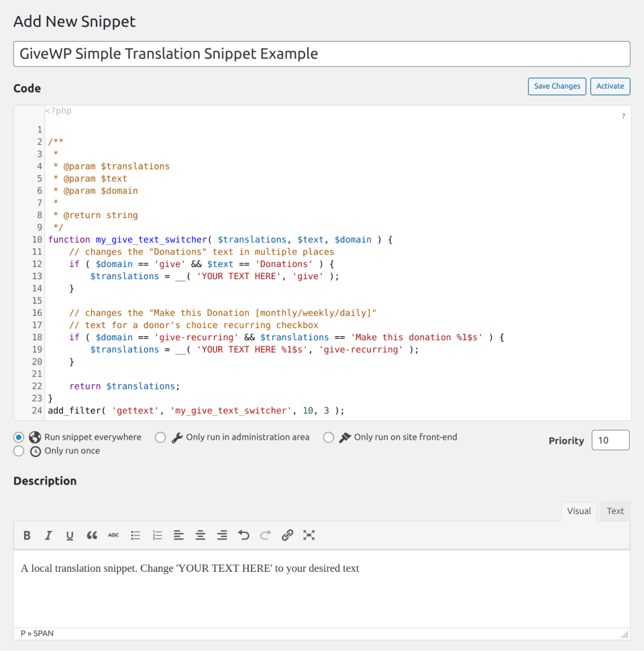
Task: Click the pin icon for site front-end
Action: [x=345, y=438]
